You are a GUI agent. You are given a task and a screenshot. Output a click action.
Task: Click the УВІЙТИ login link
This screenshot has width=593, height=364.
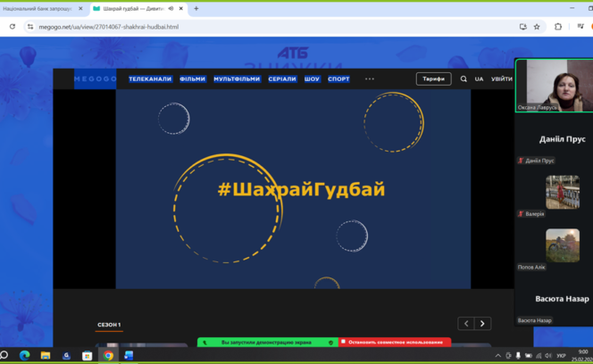coord(501,79)
